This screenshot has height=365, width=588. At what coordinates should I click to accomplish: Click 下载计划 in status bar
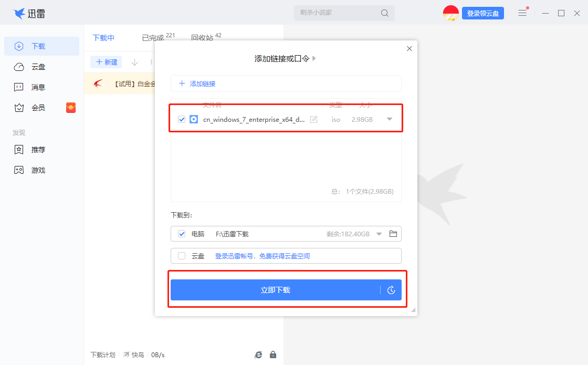pyautogui.click(x=103, y=355)
